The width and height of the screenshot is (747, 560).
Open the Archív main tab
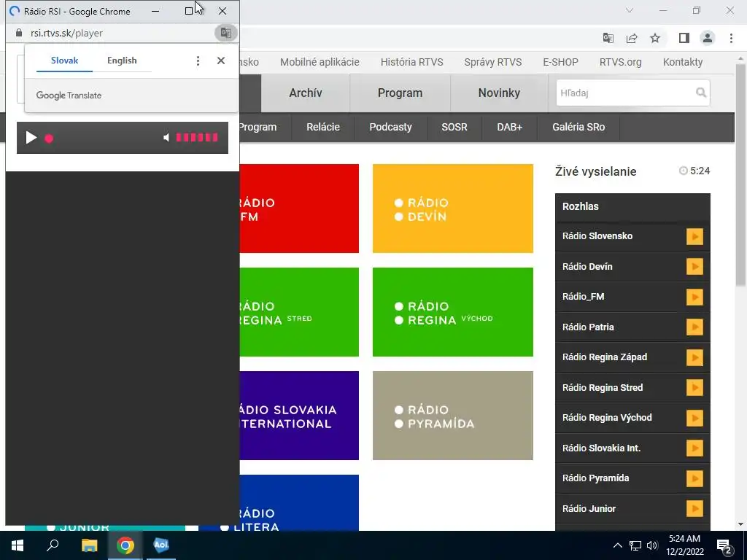[306, 93]
